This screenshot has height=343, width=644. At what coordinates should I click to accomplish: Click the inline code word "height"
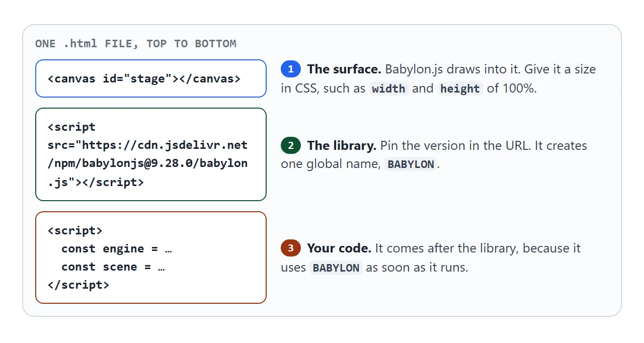point(460,89)
